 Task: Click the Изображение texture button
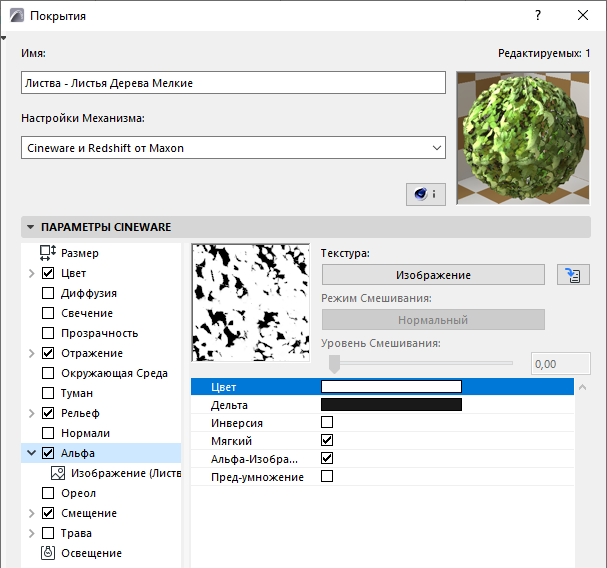click(433, 275)
